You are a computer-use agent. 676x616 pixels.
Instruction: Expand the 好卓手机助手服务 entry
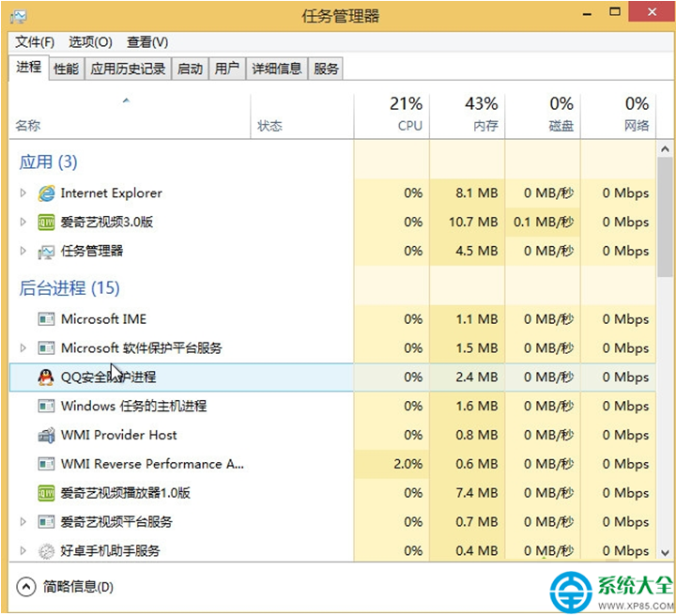(x=23, y=551)
